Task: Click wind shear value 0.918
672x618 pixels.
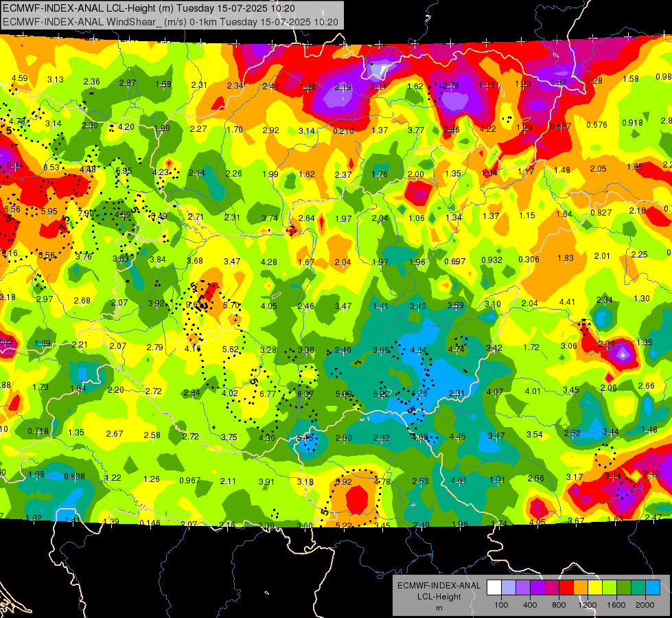Action: 633,123
